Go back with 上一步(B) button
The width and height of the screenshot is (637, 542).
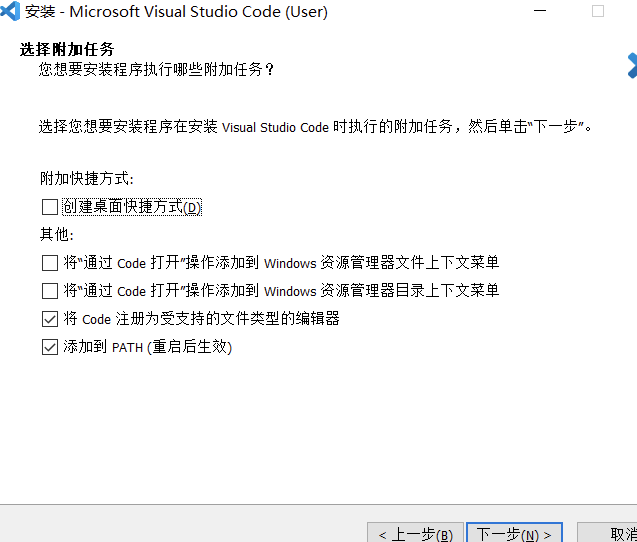415,534
